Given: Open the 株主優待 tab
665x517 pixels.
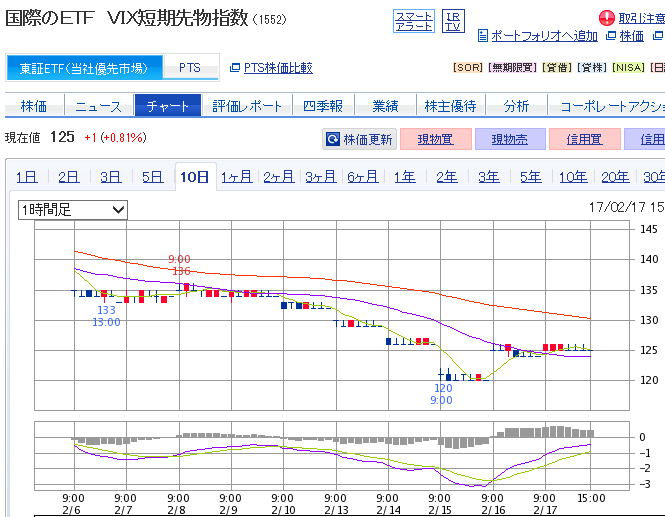Looking at the screenshot, I should point(451,106).
